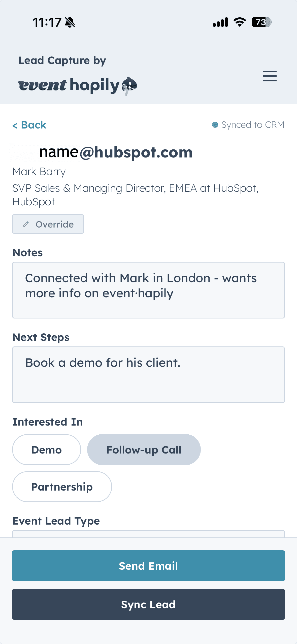Screen dimensions: 297x644
Task: Tap the Synced to CRM label
Action: click(x=253, y=125)
